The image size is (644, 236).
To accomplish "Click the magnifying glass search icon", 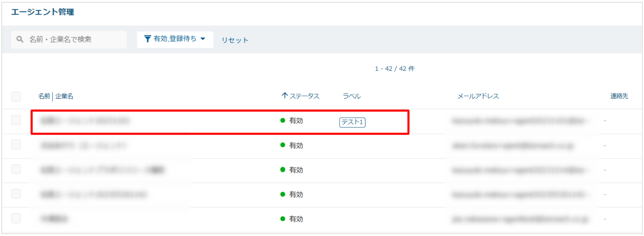I will click(x=20, y=39).
